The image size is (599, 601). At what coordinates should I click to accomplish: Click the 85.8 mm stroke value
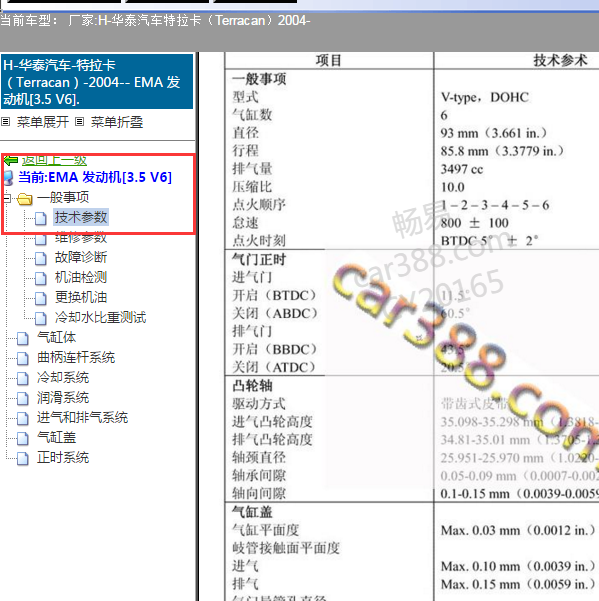click(502, 151)
